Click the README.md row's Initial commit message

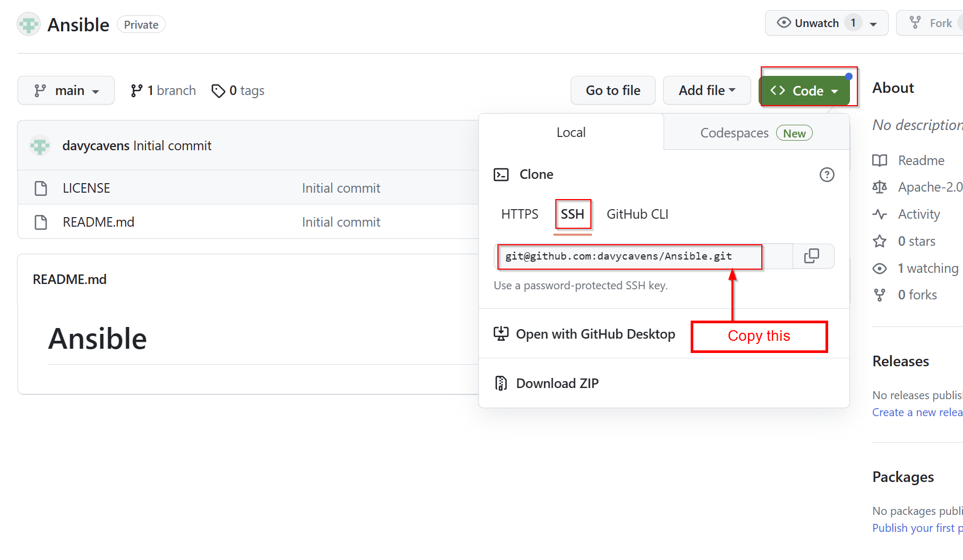click(341, 222)
